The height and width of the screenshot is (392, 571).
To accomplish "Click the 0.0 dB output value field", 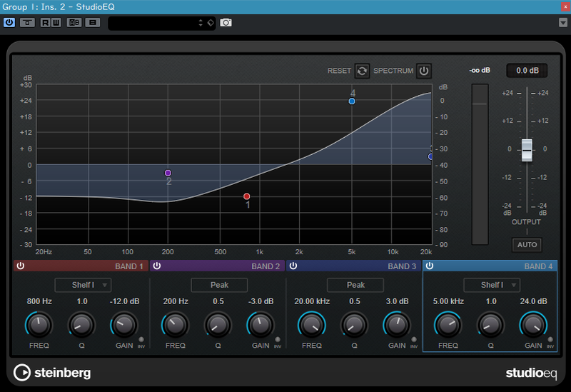I will tap(527, 71).
